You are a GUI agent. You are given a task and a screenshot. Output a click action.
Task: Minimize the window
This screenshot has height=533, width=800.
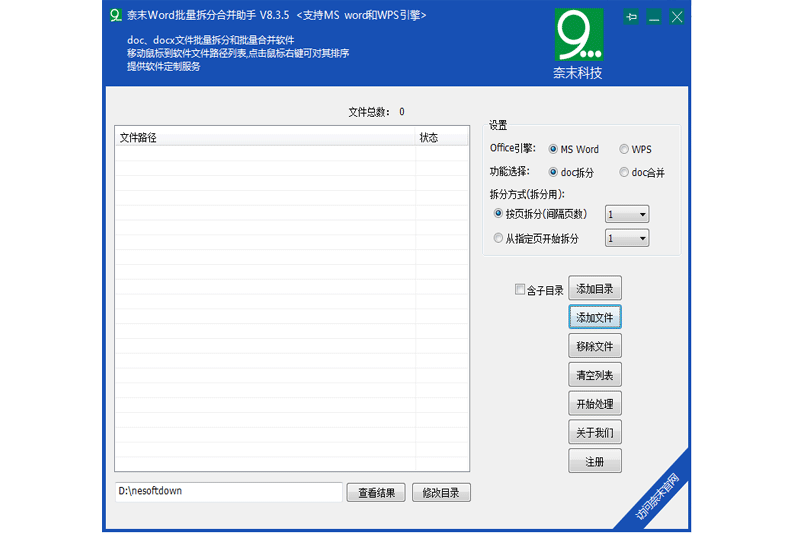tap(654, 17)
